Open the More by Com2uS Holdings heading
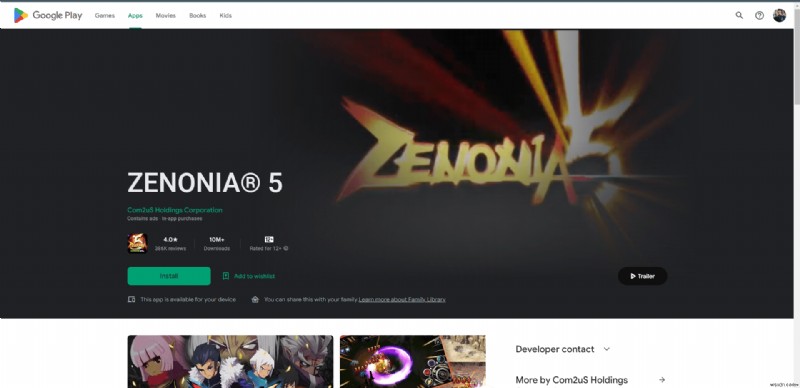 571,380
